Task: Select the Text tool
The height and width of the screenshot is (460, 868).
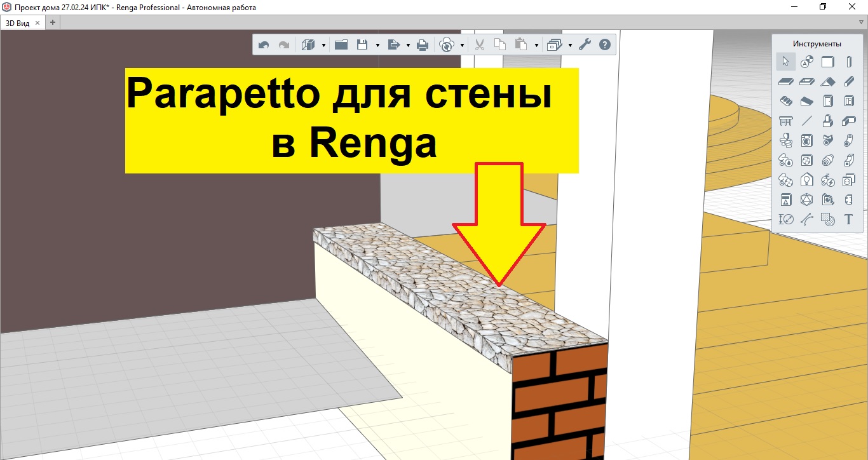Action: point(848,219)
